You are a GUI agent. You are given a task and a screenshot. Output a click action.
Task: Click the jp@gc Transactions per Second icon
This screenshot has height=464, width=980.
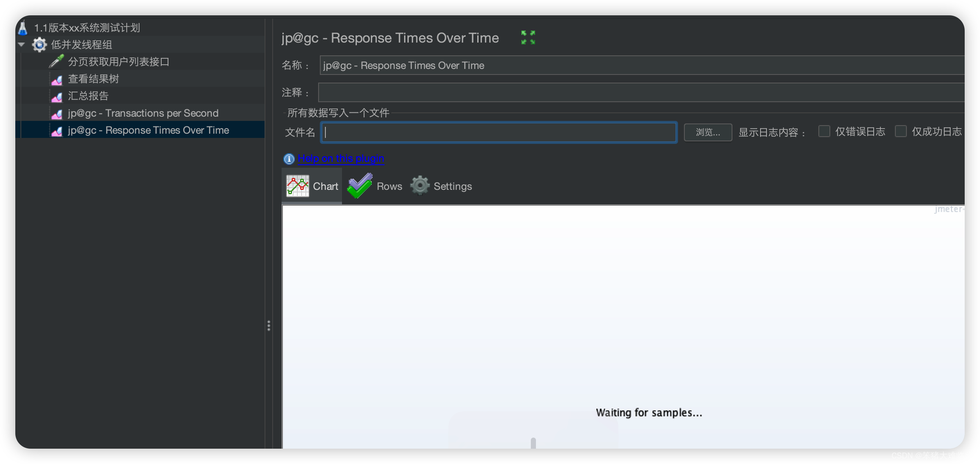57,112
